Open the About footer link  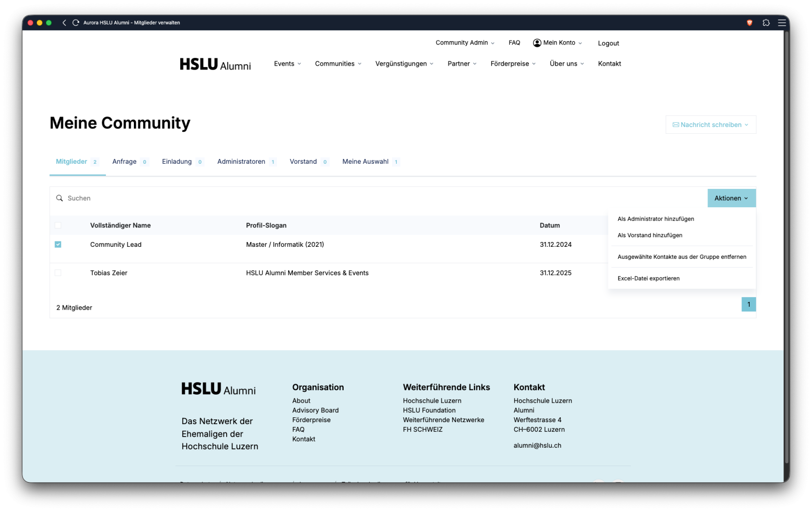(301, 401)
